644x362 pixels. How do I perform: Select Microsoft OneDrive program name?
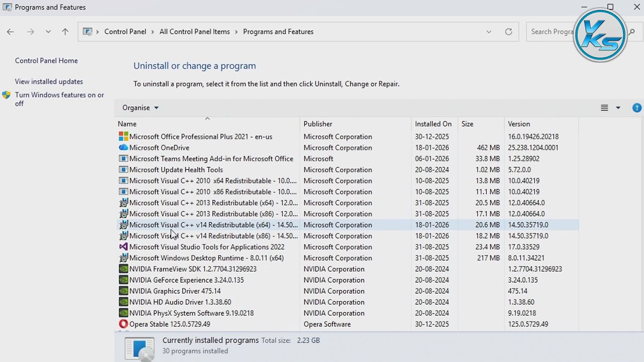coord(159,148)
